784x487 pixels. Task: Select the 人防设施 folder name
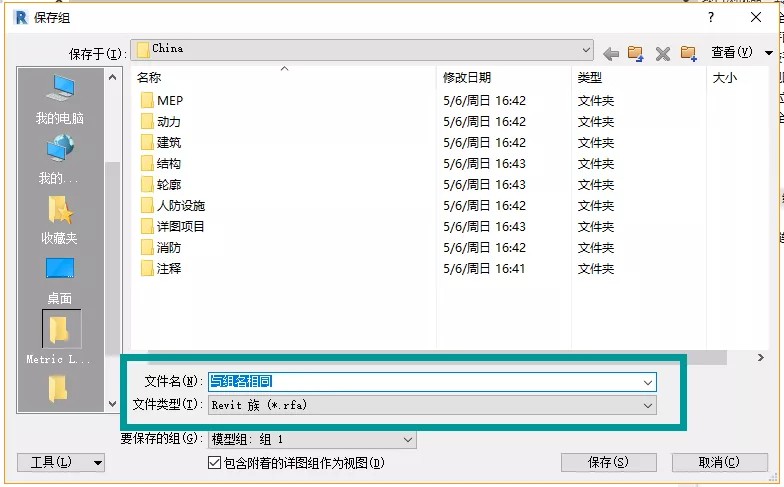tap(181, 206)
